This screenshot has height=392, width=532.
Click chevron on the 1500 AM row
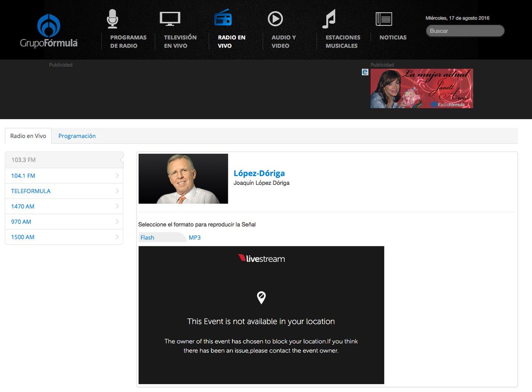coord(117,237)
